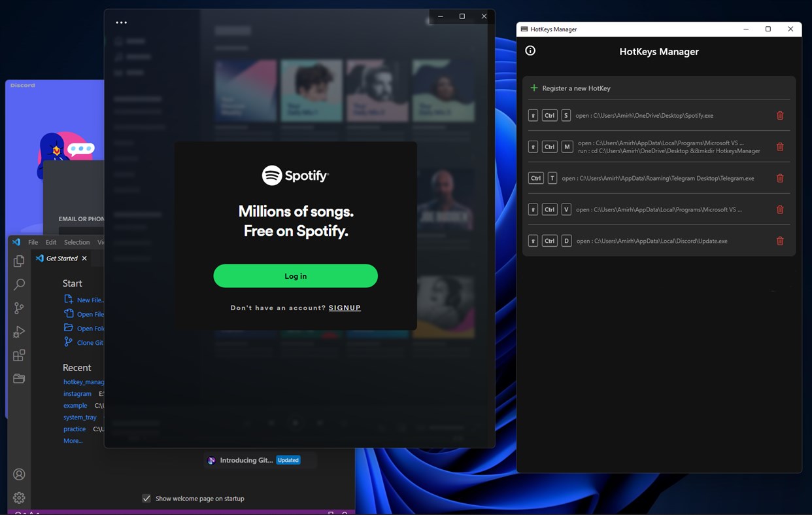
Task: Click the green plus Register icon
Action: (x=533, y=88)
